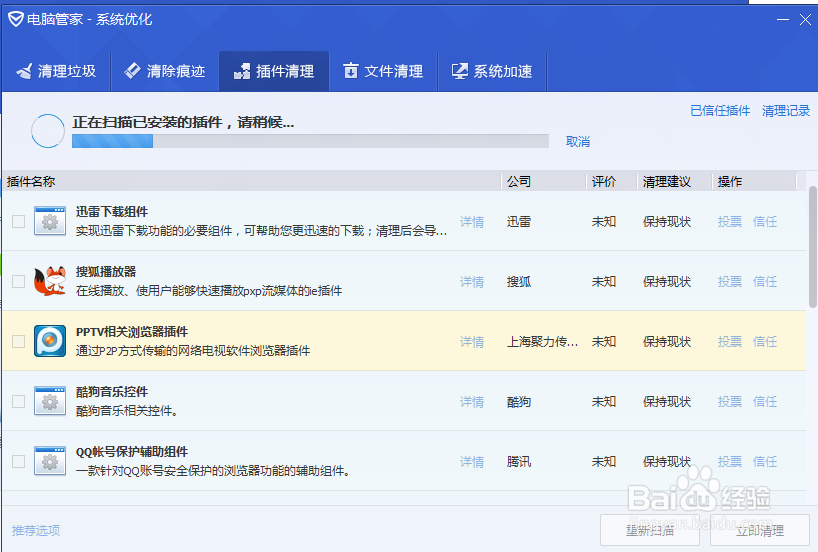818x552 pixels.
Task: Click the plugin icon on 插件清理 tab
Action: pyautogui.click(x=242, y=71)
